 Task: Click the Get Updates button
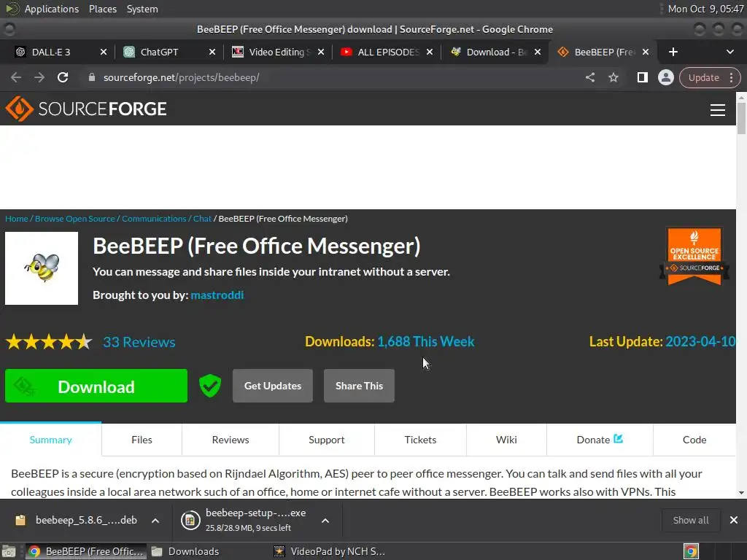click(273, 386)
